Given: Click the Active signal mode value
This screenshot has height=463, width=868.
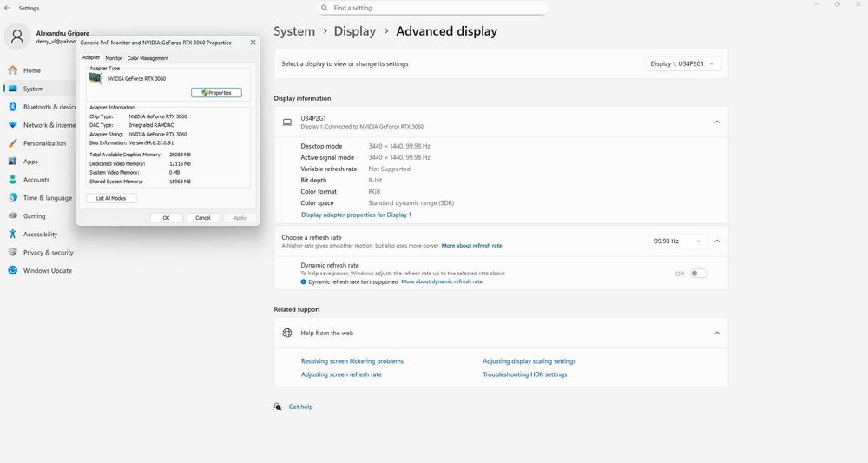Looking at the screenshot, I should tap(399, 157).
